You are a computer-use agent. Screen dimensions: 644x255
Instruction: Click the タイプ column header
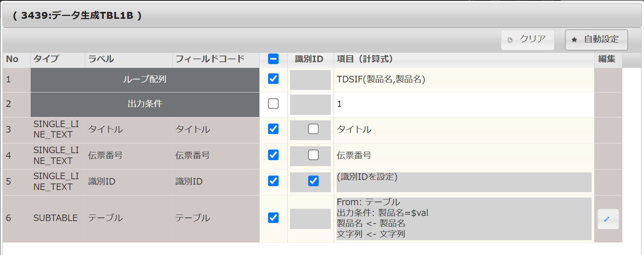tap(58, 60)
